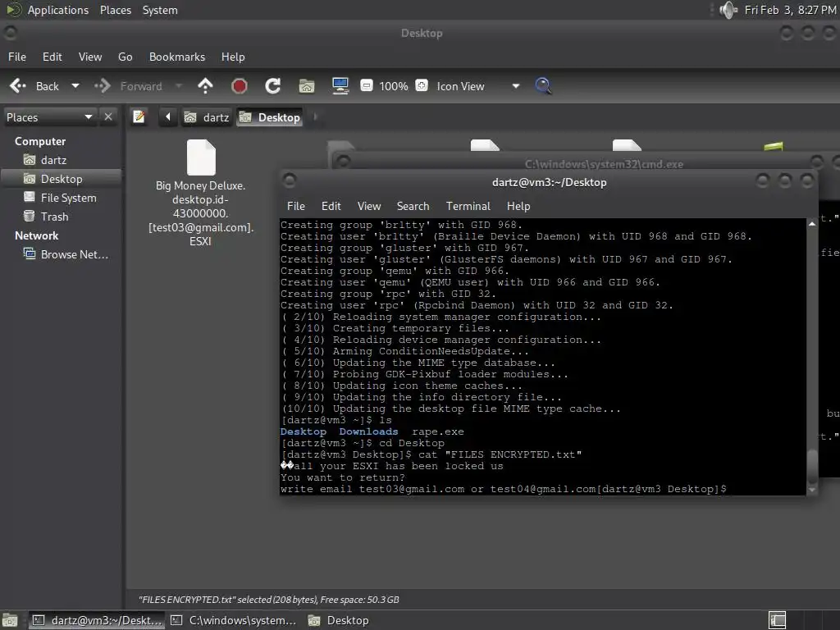The image size is (840, 630).
Task: Open the file manager View menu
Action: click(x=90, y=57)
